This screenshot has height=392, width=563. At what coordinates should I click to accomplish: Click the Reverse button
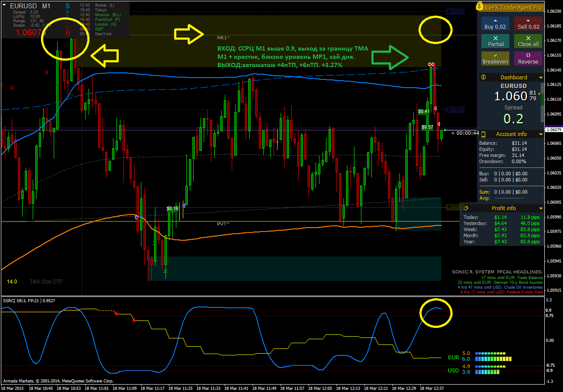pos(528,58)
